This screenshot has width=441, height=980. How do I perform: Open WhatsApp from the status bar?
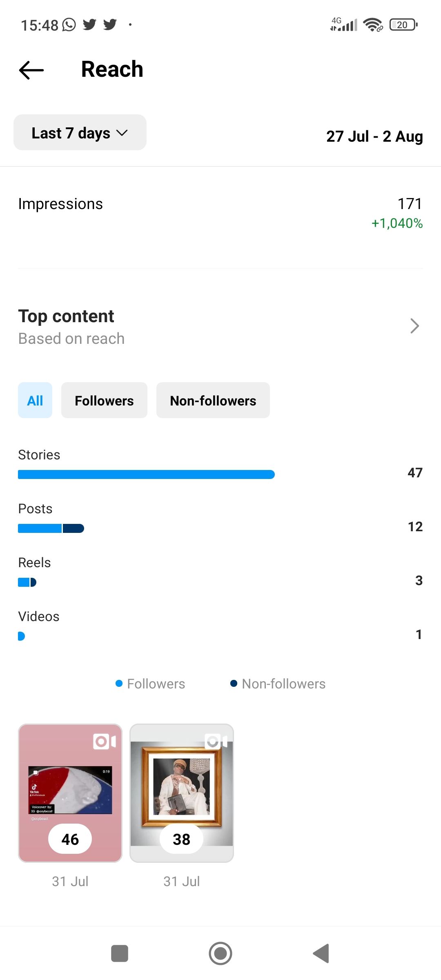click(x=68, y=24)
